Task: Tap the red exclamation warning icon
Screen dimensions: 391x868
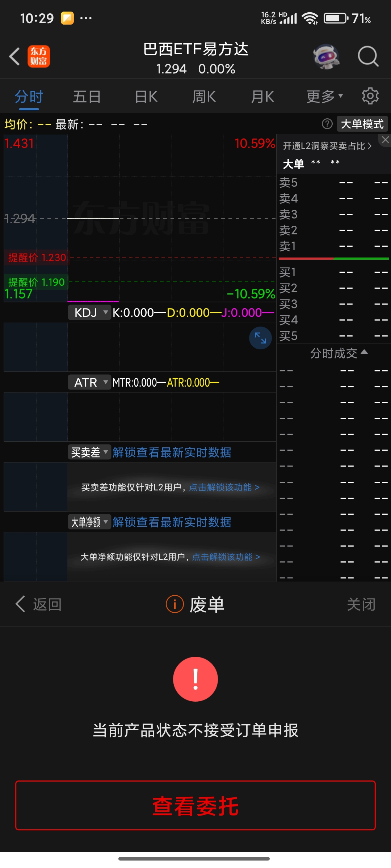Action: click(195, 679)
